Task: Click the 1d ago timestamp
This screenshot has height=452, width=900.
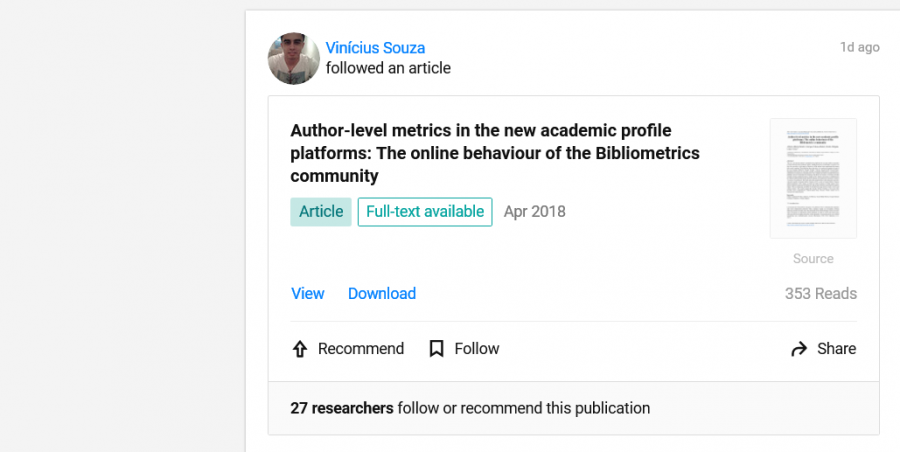Action: click(859, 47)
